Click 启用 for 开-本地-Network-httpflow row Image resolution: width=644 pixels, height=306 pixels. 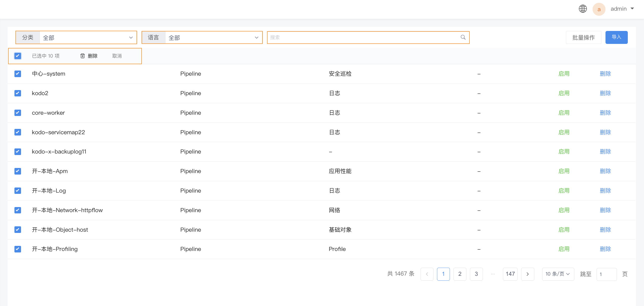pyautogui.click(x=564, y=210)
